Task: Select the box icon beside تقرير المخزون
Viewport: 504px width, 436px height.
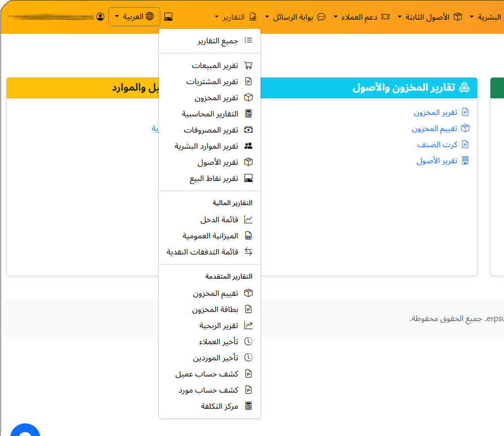Action: pos(248,97)
